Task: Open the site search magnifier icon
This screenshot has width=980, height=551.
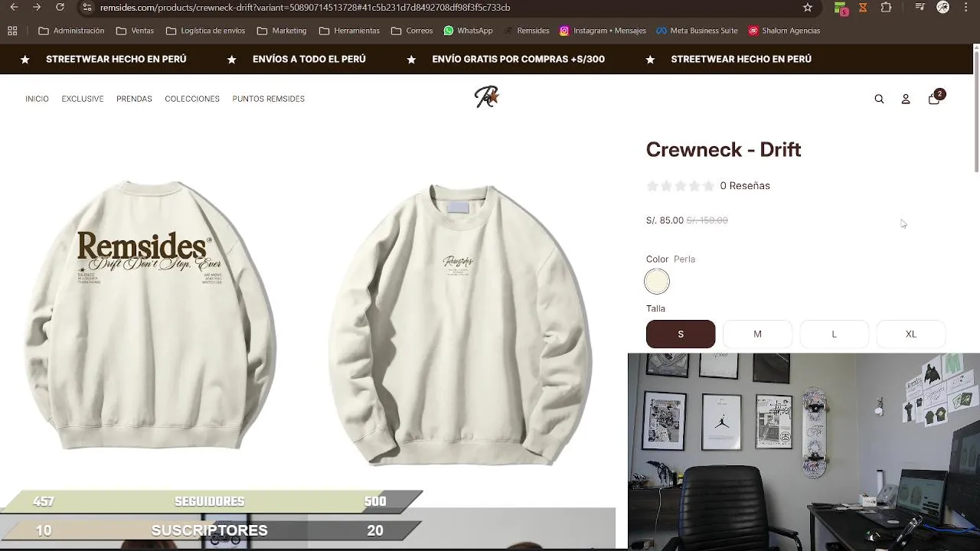Action: (x=879, y=99)
